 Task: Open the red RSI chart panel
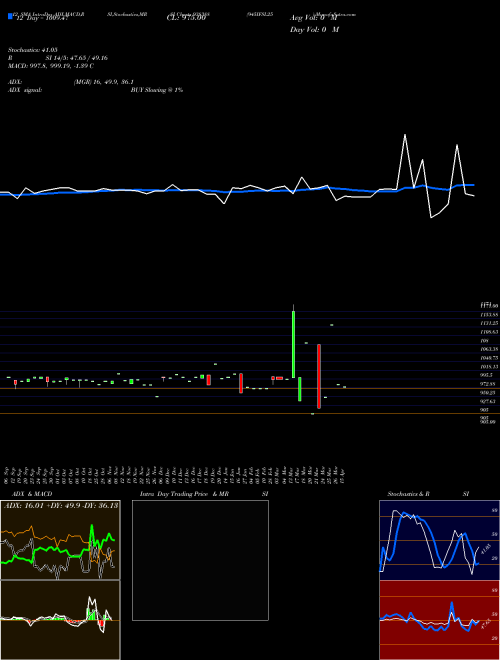(x=439, y=620)
